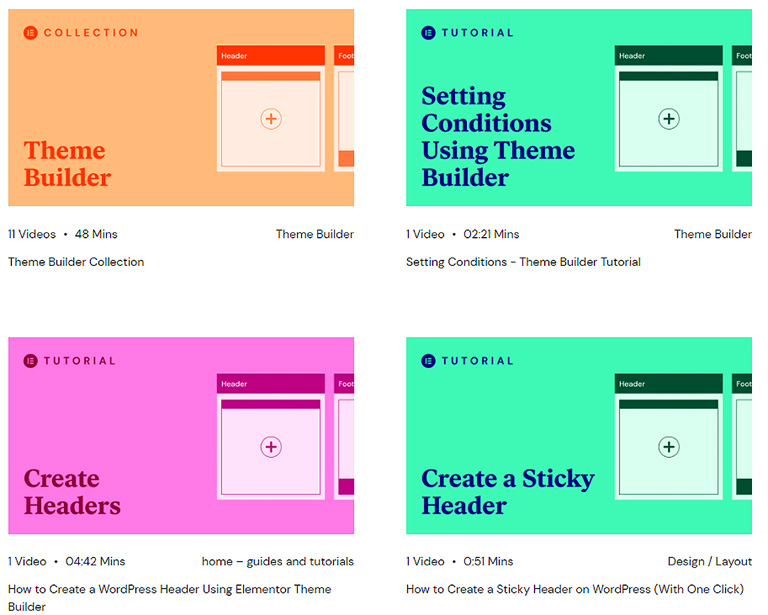Screen dimensions: 768x615
Task: Select Theme Builder category under Collection card
Action: [314, 234]
